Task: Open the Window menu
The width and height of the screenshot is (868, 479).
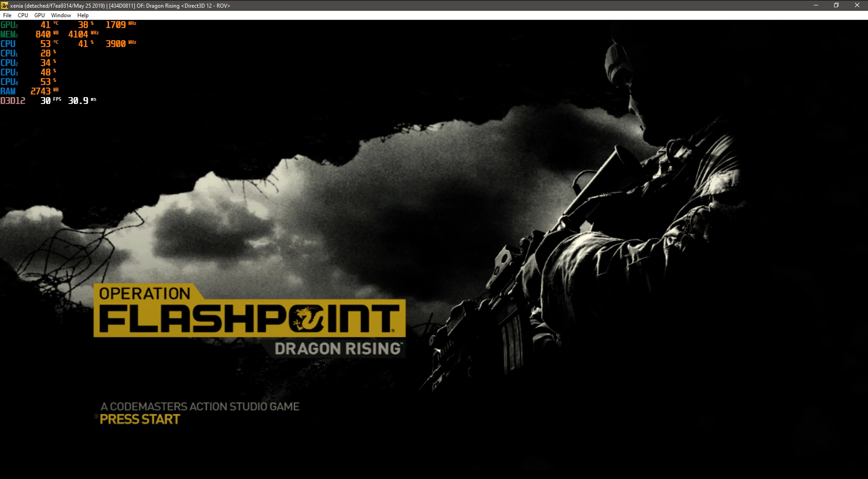Action: click(x=61, y=15)
